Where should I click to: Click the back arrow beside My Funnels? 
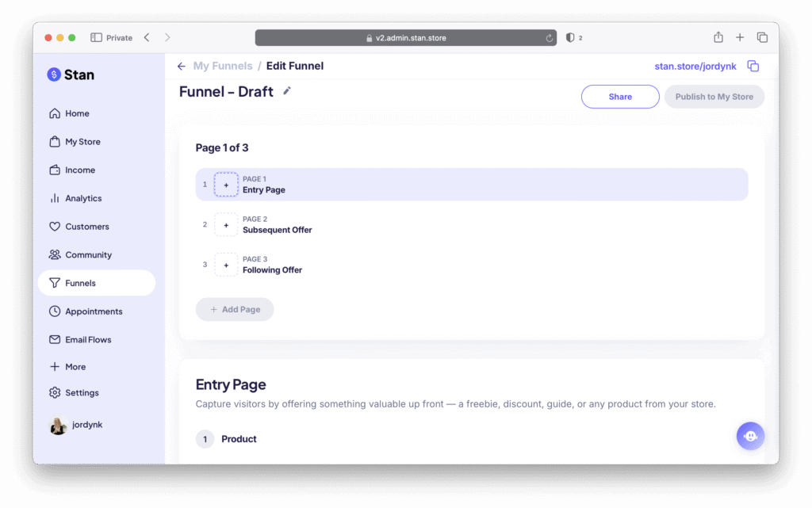182,67
